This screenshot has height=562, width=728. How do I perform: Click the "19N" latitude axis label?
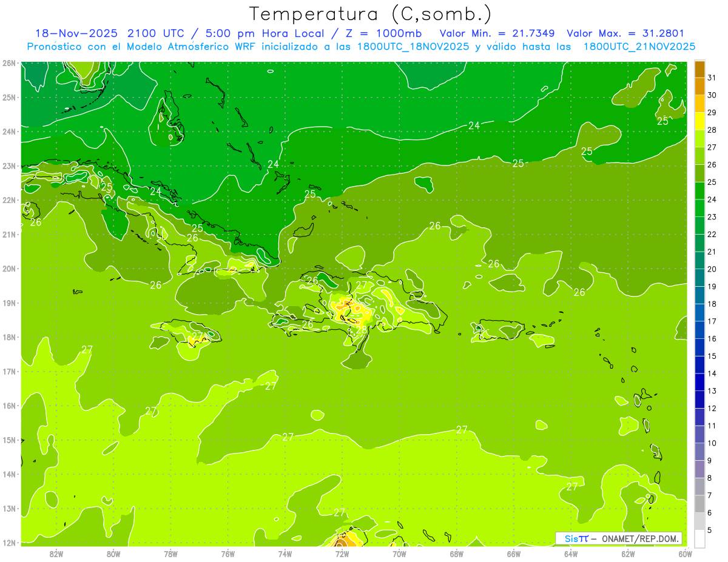pyautogui.click(x=8, y=303)
